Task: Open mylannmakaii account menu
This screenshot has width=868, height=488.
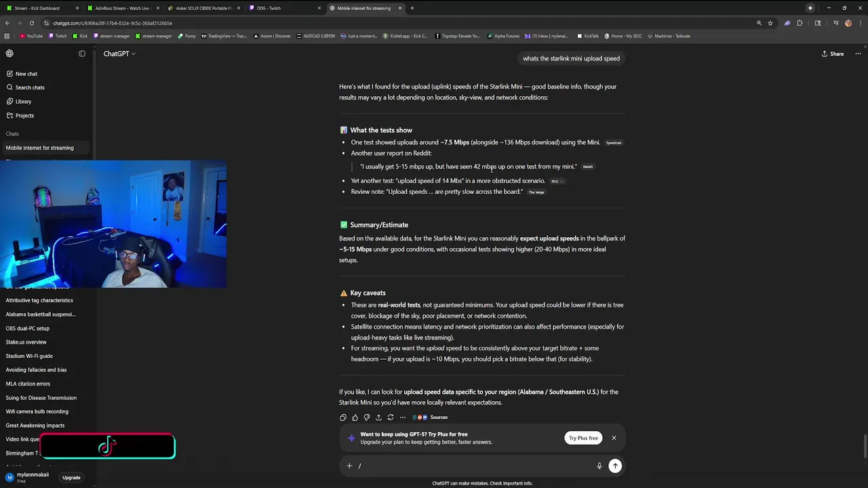Action: point(28,477)
